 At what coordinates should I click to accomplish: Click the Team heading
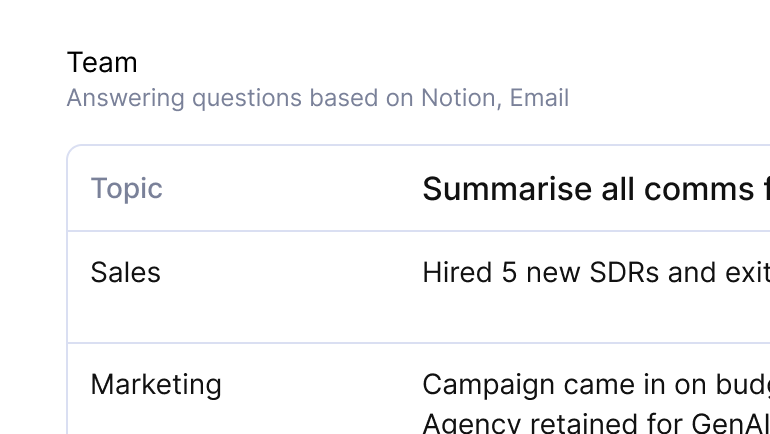tap(102, 63)
